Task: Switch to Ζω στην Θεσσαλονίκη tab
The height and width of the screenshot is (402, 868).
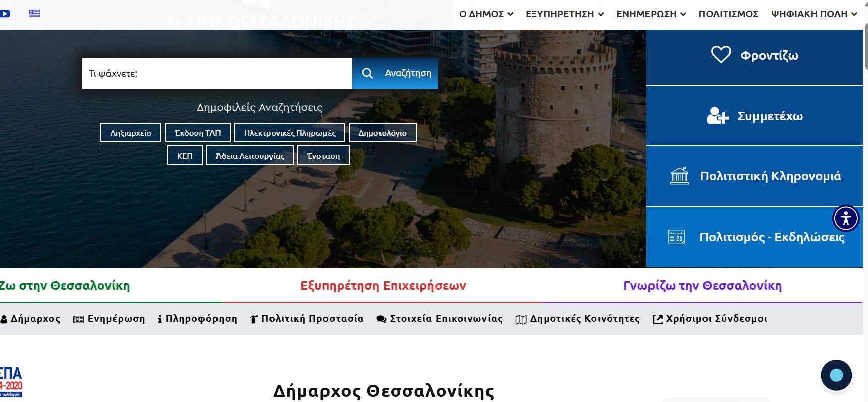Action: tap(65, 286)
